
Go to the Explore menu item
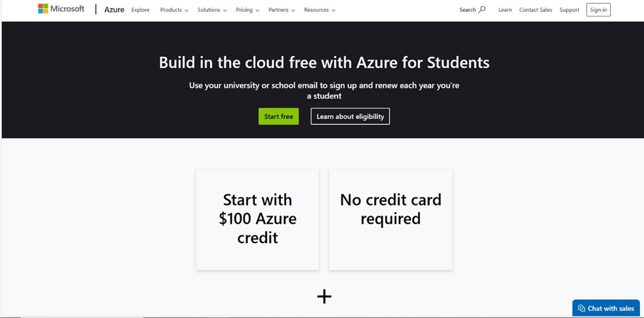[141, 10]
